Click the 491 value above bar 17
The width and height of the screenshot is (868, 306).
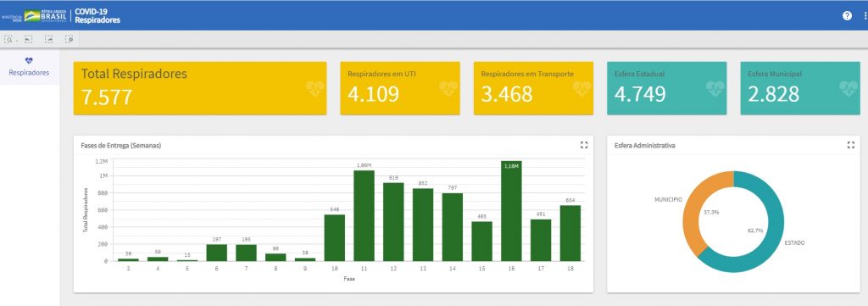click(x=541, y=214)
